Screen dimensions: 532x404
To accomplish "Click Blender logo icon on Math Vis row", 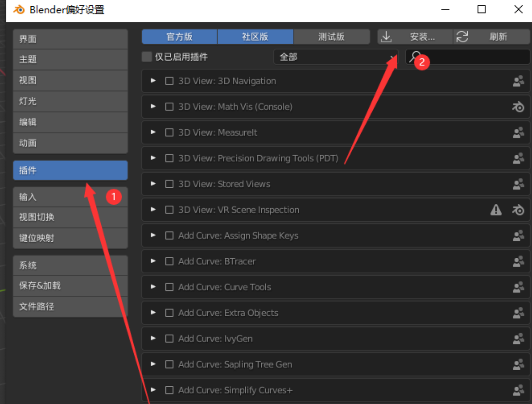I will (518, 107).
